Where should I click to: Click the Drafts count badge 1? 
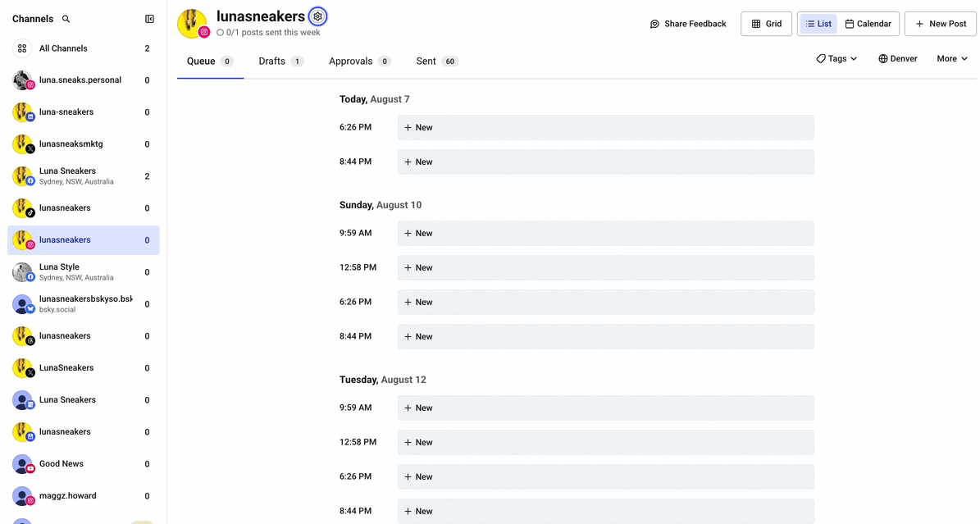pyautogui.click(x=297, y=62)
